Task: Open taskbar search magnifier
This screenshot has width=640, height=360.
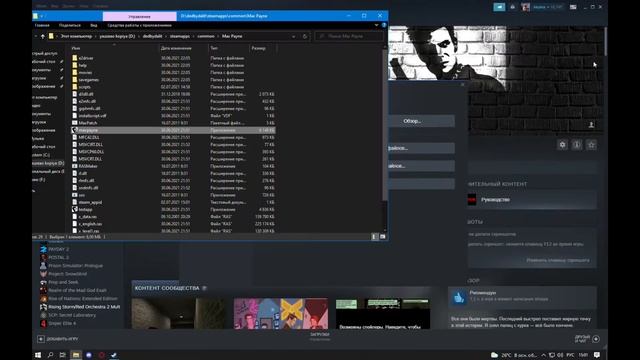Action: [x=50, y=355]
